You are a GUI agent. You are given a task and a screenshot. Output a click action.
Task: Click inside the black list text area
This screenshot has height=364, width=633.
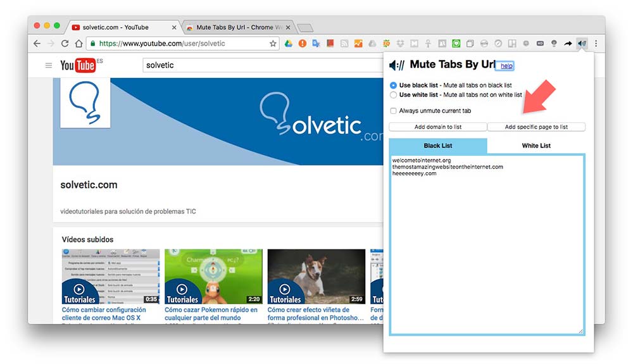tap(487, 244)
